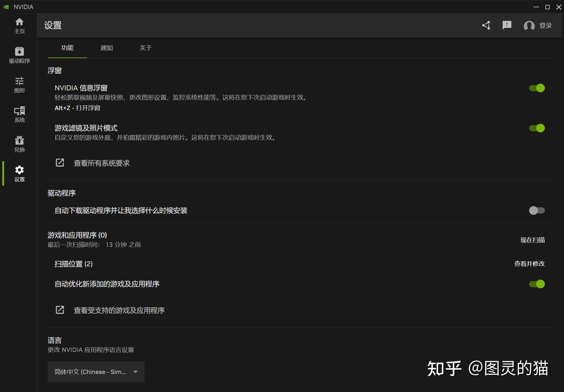Click 查看并修改 next to scan locations
The width and height of the screenshot is (564, 392).
pyautogui.click(x=529, y=264)
